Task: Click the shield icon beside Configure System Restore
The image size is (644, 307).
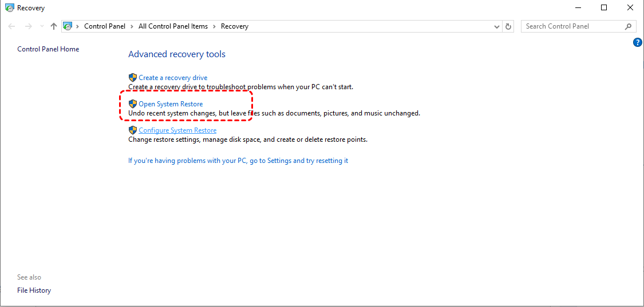Action: click(x=133, y=130)
